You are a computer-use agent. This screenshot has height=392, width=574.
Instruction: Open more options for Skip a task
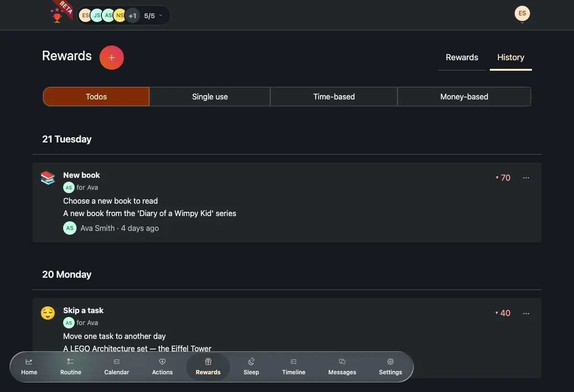pos(526,313)
